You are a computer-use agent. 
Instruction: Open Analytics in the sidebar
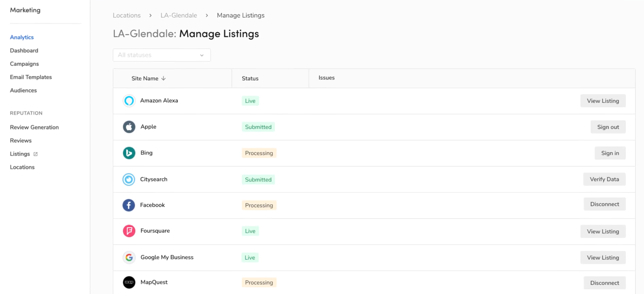22,37
